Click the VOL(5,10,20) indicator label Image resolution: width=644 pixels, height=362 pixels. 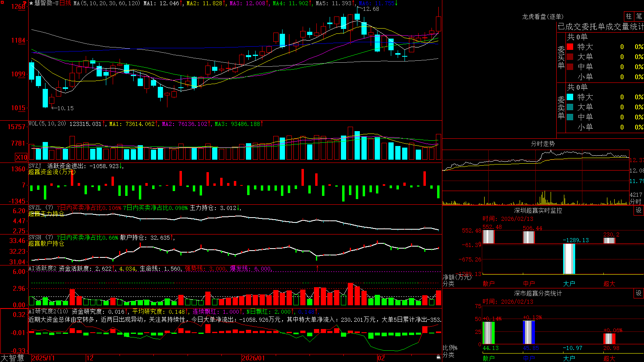(x=47, y=124)
